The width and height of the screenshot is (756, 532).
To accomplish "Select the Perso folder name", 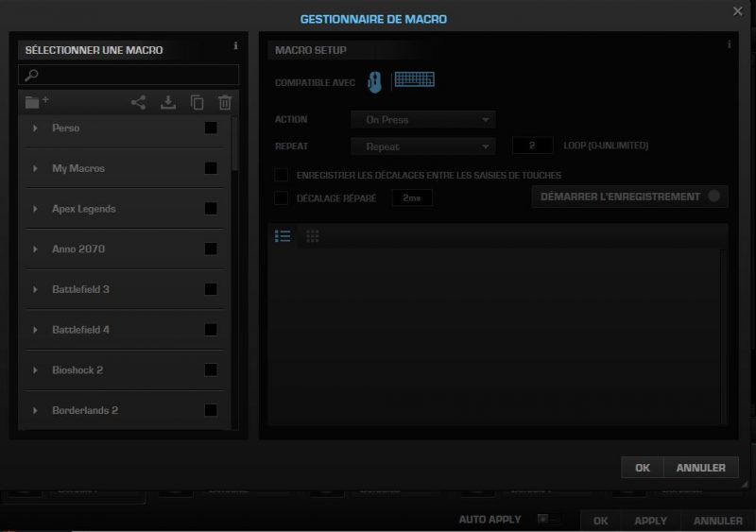I will [x=66, y=128].
